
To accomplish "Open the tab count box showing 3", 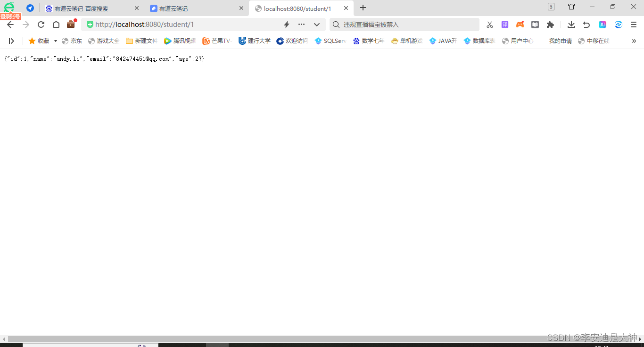I will [x=551, y=7].
